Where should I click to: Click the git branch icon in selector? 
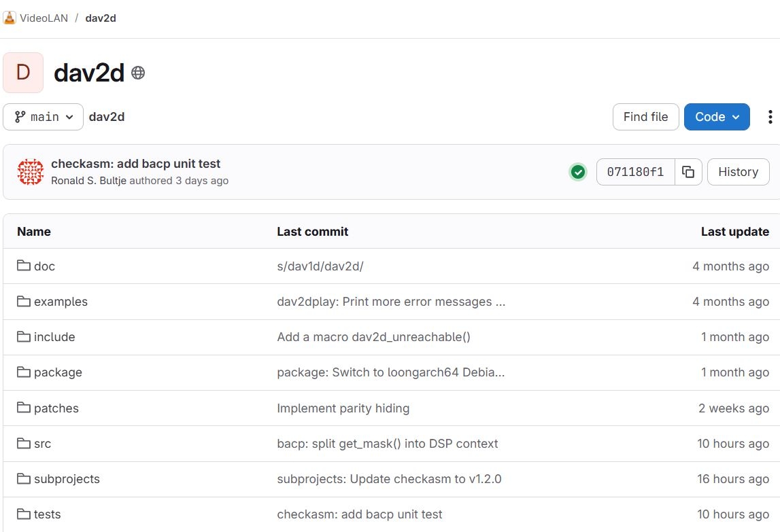click(x=20, y=117)
